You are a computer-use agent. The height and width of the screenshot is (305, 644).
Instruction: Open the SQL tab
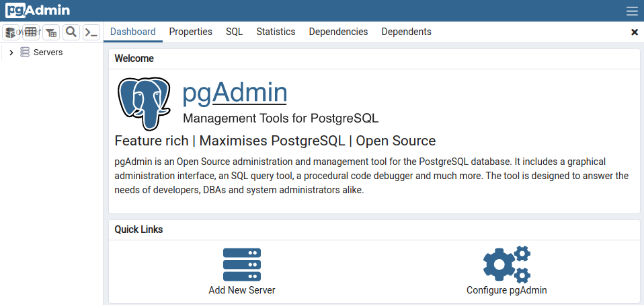pos(234,32)
